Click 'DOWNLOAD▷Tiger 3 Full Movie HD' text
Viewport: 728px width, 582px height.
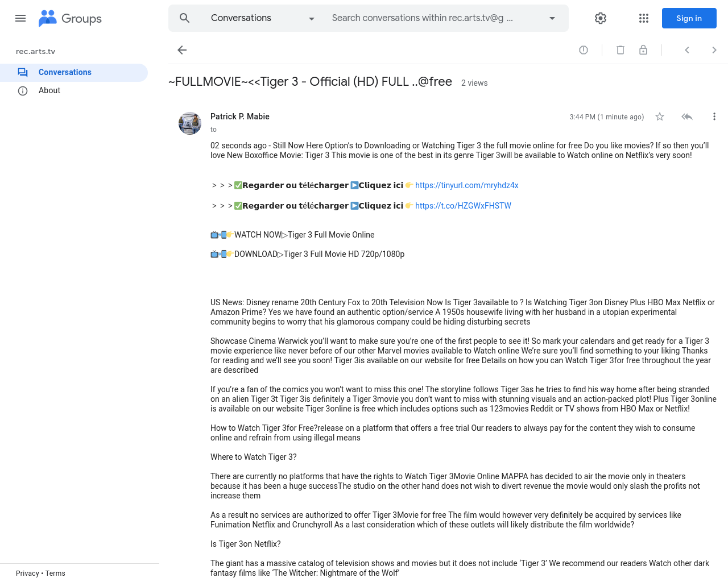(320, 254)
